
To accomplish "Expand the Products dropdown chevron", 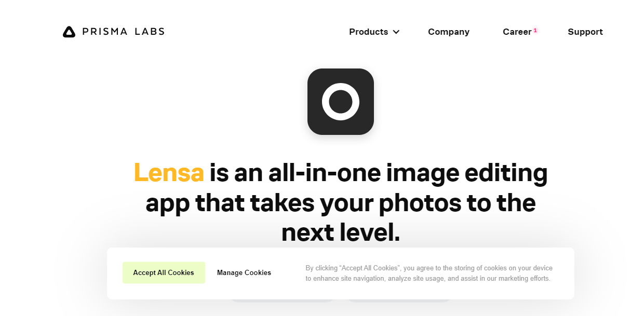I will 396,32.
